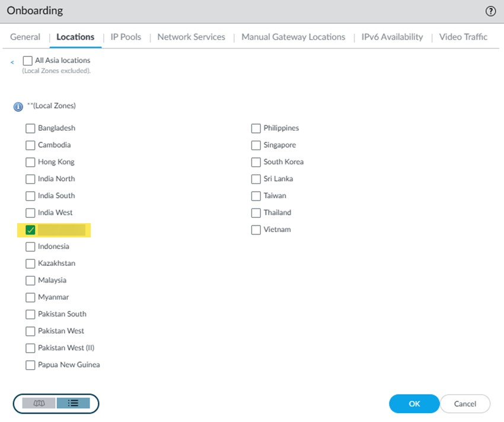Image resolution: width=504 pixels, height=422 pixels.
Task: Switch to map view icon
Action: (39, 403)
